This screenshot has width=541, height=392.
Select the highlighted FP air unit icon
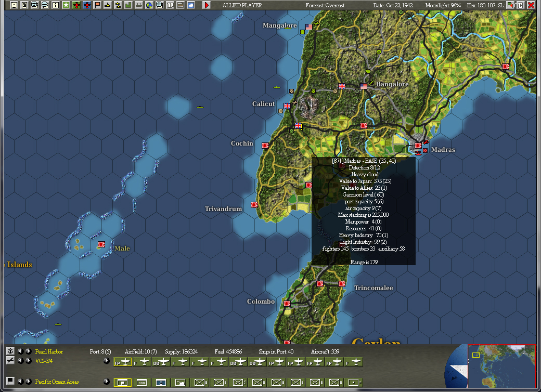pos(123,362)
